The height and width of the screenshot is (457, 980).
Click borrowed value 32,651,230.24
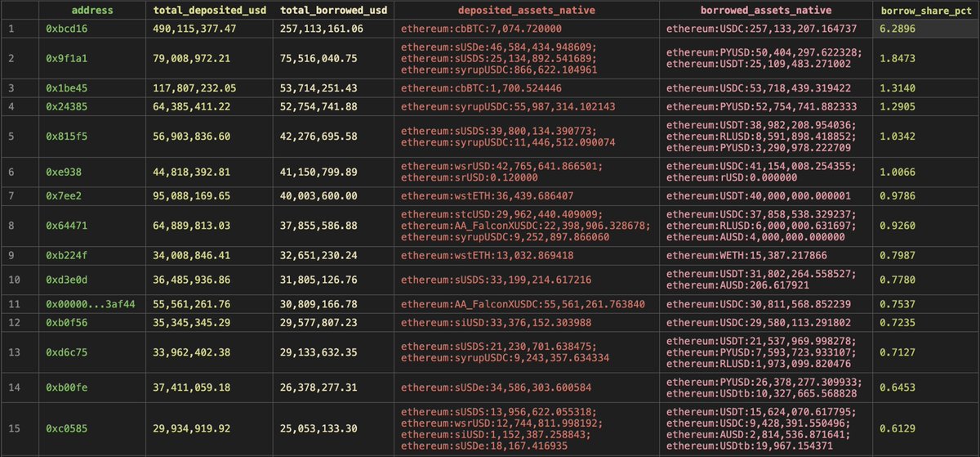pos(318,255)
